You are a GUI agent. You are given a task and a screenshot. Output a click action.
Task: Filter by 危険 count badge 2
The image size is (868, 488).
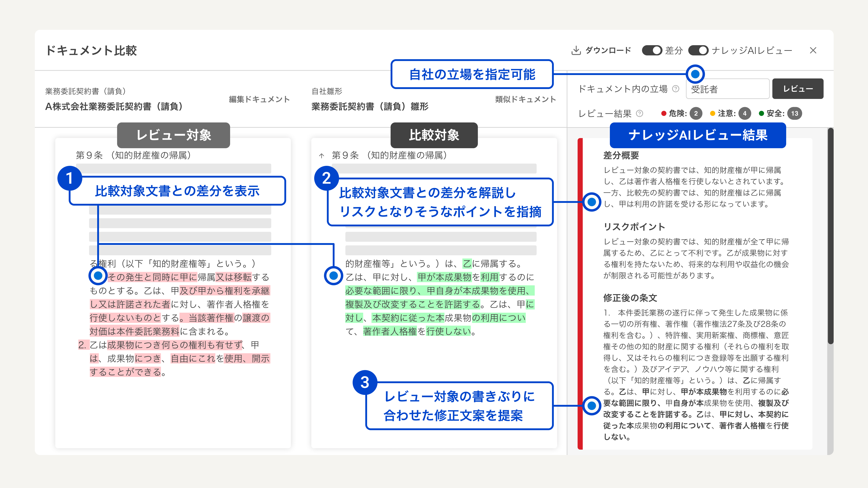[696, 113]
